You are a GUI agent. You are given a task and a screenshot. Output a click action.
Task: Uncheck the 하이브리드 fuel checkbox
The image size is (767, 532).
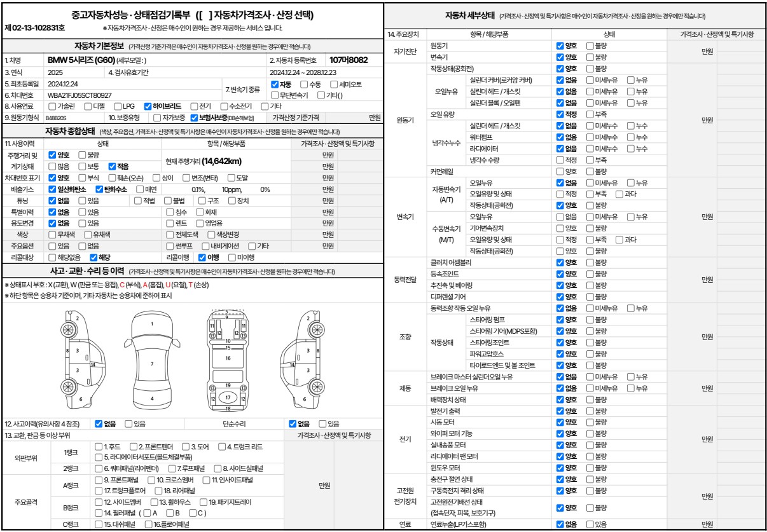click(x=148, y=106)
